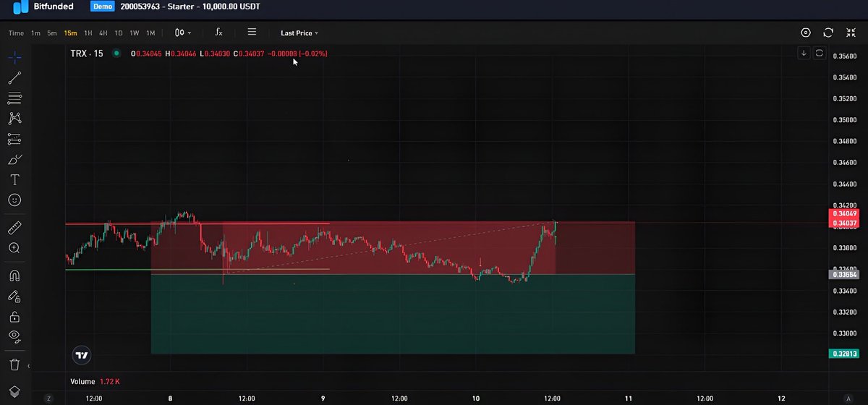
Task: Select the 1W timeframe
Action: tap(135, 33)
